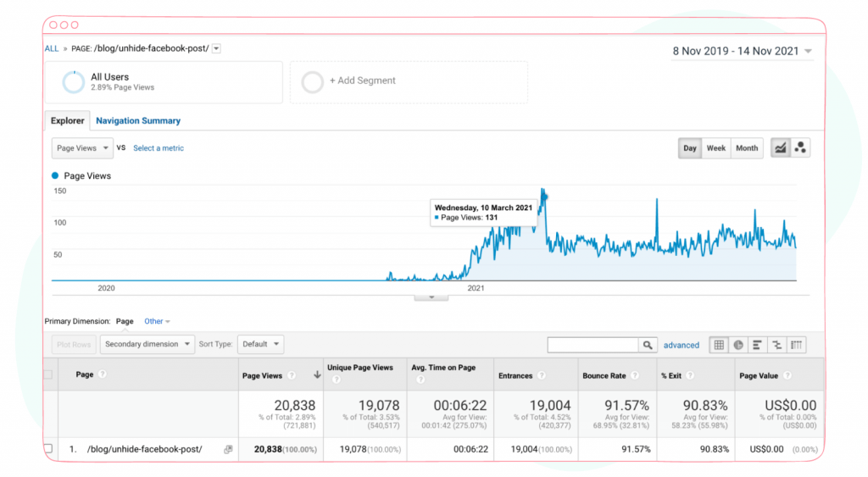Viewport: 868px width, 477px height.
Task: Sort by Entrances column header
Action: point(515,375)
